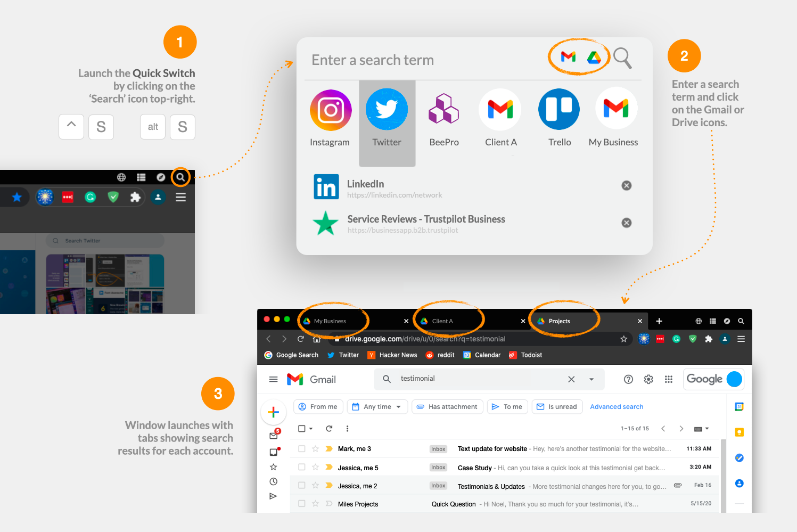Apply the 'From me' filter chip
797x532 pixels.
coord(318,407)
